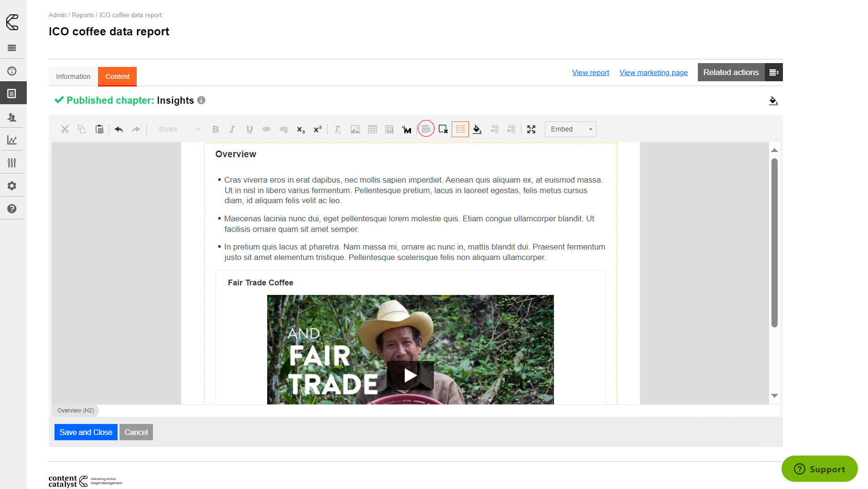Select the Content tab
This screenshot has width=868, height=489.
[x=117, y=76]
